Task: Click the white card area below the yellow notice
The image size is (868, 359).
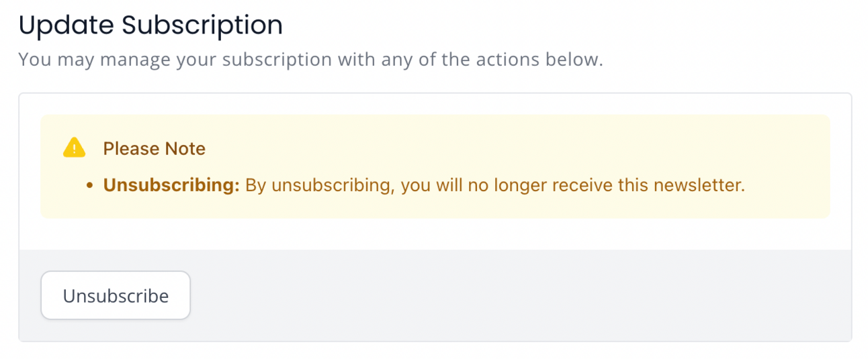Action: tap(435, 234)
